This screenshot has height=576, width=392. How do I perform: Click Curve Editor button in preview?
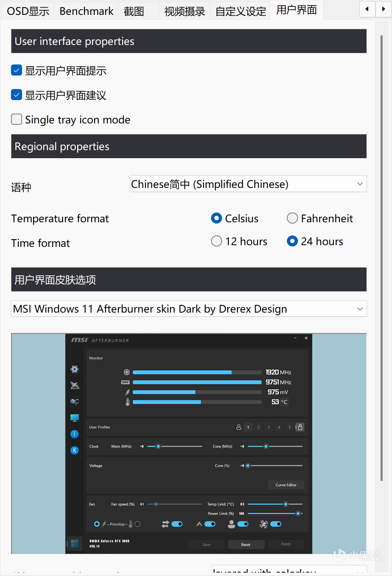pos(286,485)
